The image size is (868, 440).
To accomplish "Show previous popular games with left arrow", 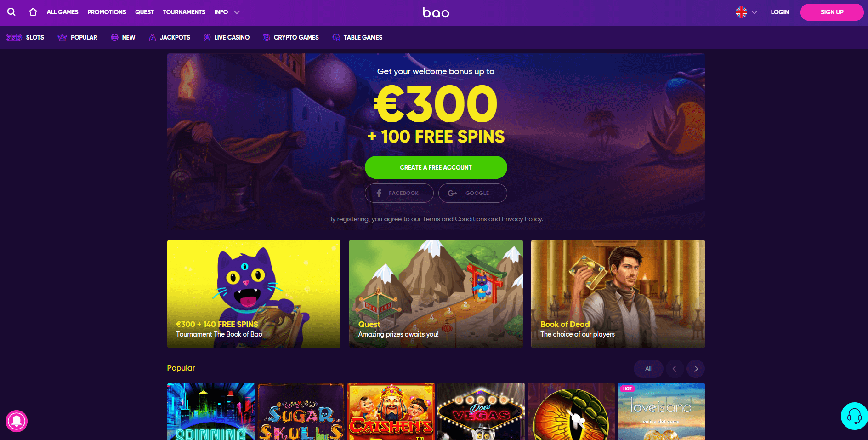I will [x=675, y=369].
